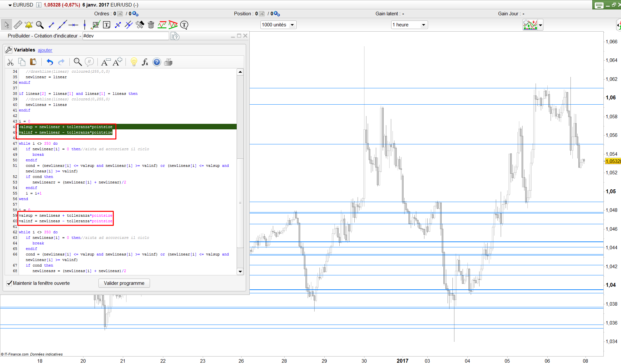Select the segment line drawing tool

pyautogui.click(x=51, y=25)
